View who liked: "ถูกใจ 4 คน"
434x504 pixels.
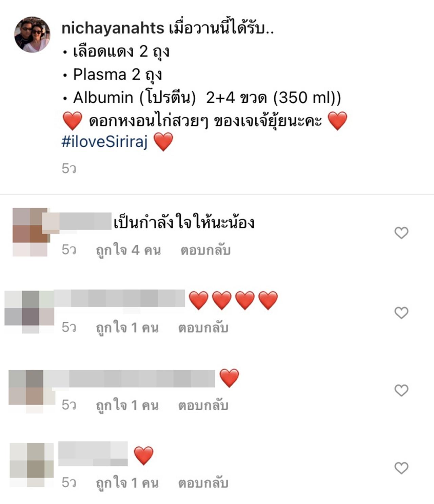(128, 250)
